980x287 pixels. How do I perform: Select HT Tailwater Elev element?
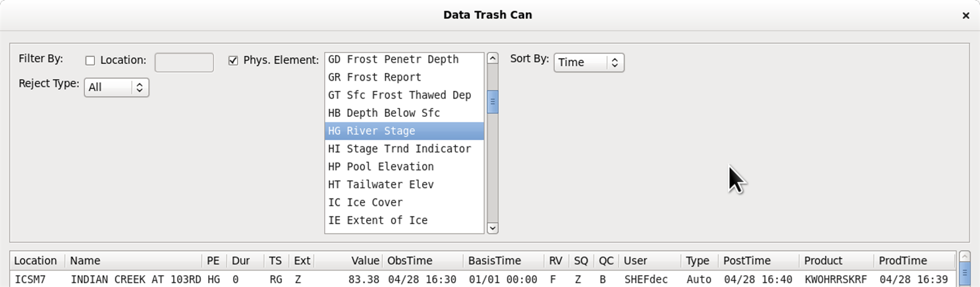click(404, 185)
